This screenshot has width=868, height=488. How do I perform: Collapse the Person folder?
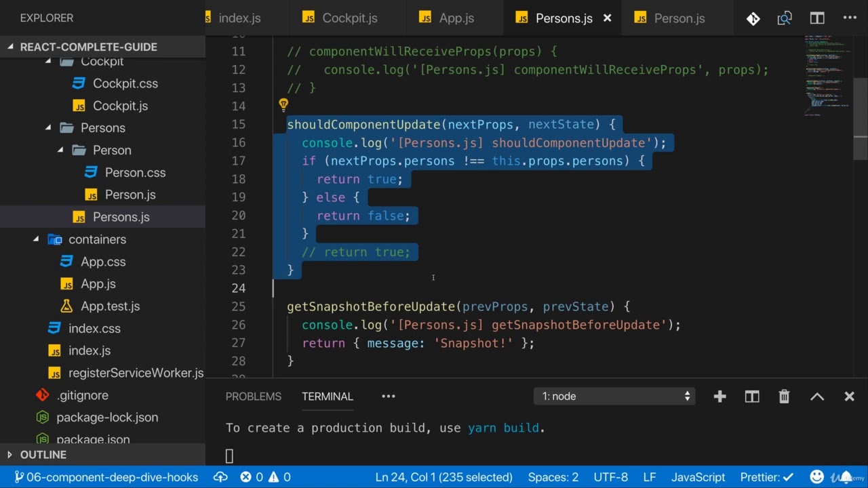point(60,150)
